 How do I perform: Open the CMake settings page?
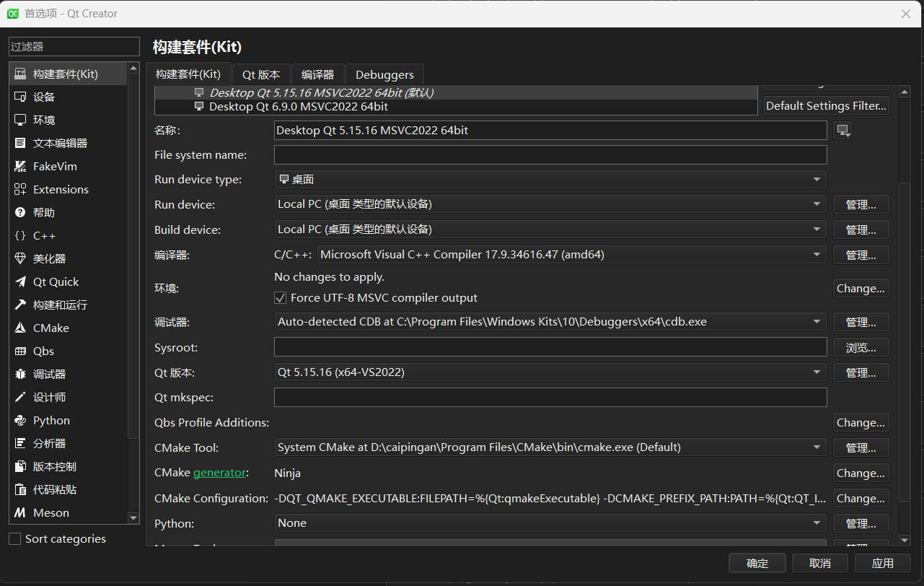click(x=48, y=328)
